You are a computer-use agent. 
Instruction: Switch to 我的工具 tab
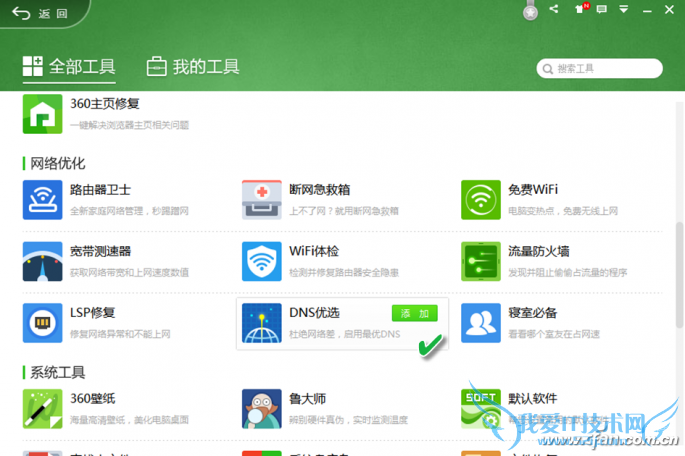[x=193, y=67]
